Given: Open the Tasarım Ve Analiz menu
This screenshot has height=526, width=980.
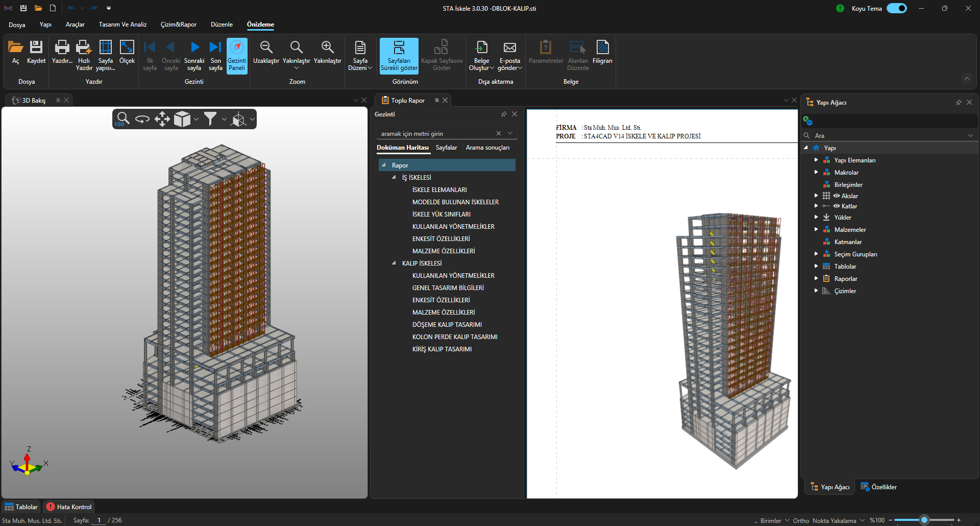Looking at the screenshot, I should coord(122,25).
